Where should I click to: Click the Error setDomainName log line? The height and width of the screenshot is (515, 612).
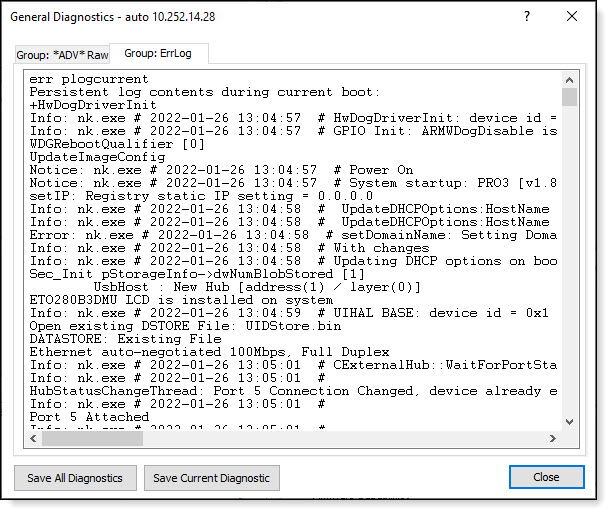click(293, 235)
